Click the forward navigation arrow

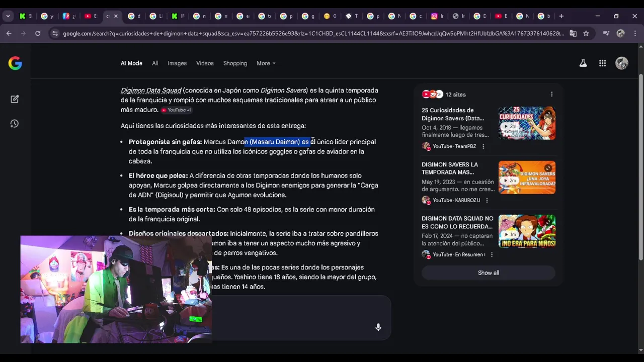[x=23, y=33]
